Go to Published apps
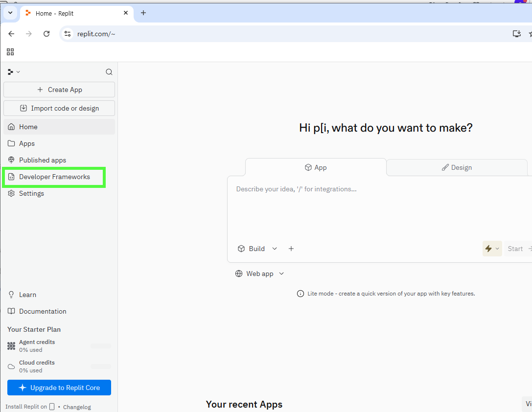Viewport: 532px width, 412px height. click(x=43, y=160)
